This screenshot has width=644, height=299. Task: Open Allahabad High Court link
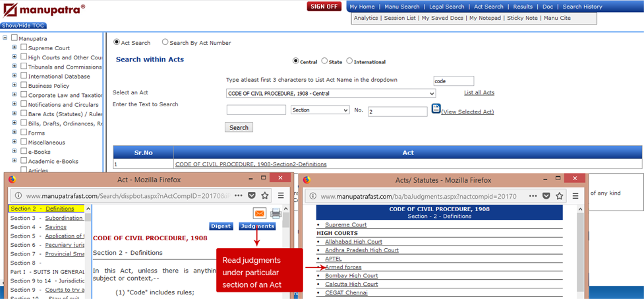click(x=353, y=242)
